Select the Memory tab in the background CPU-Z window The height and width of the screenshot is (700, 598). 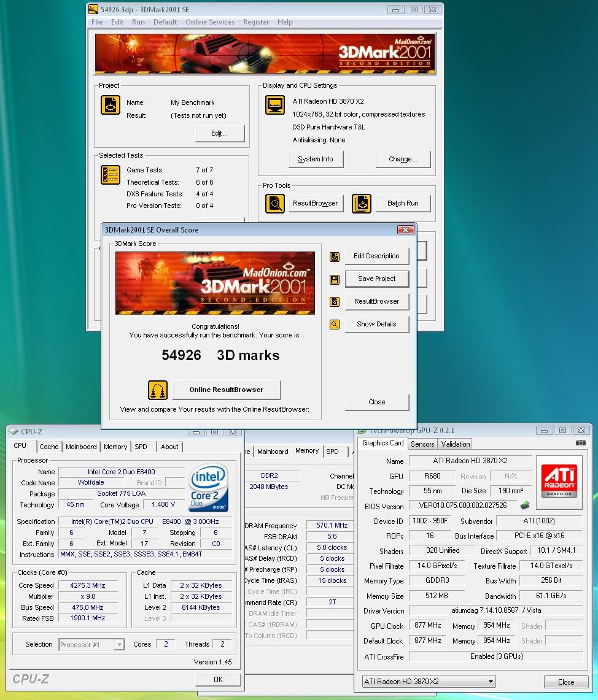pyautogui.click(x=307, y=450)
